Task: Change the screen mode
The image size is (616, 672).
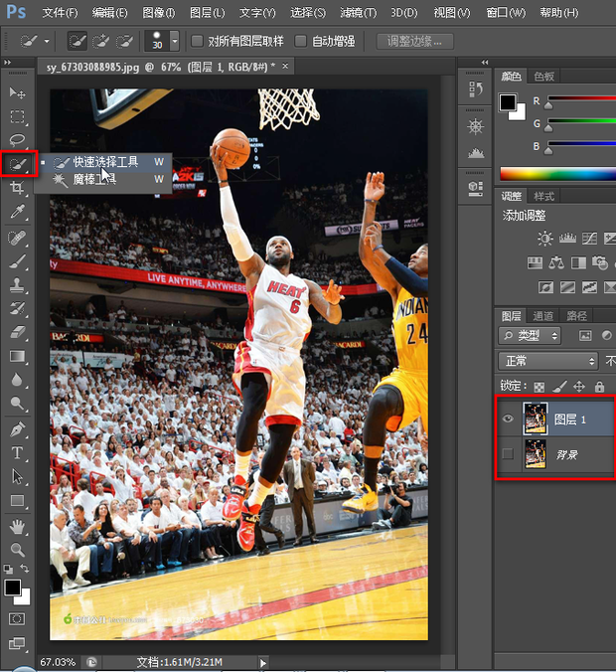Action: [x=17, y=643]
